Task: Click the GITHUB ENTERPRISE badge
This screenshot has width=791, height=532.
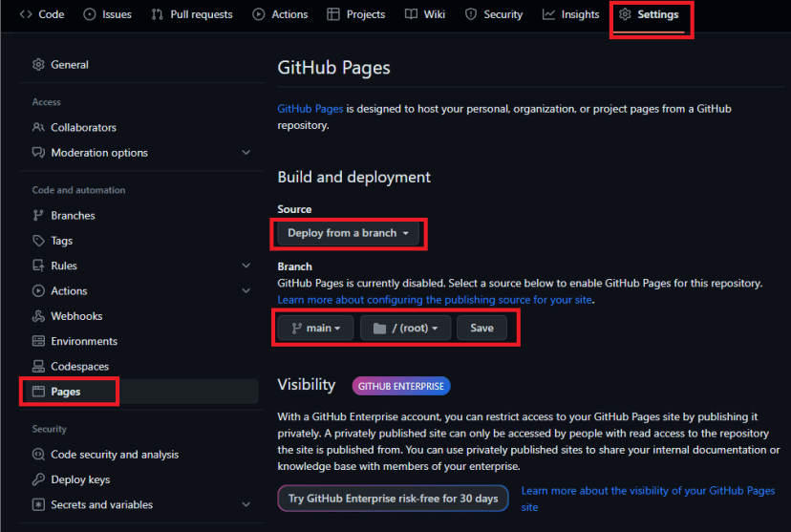Action: point(401,386)
